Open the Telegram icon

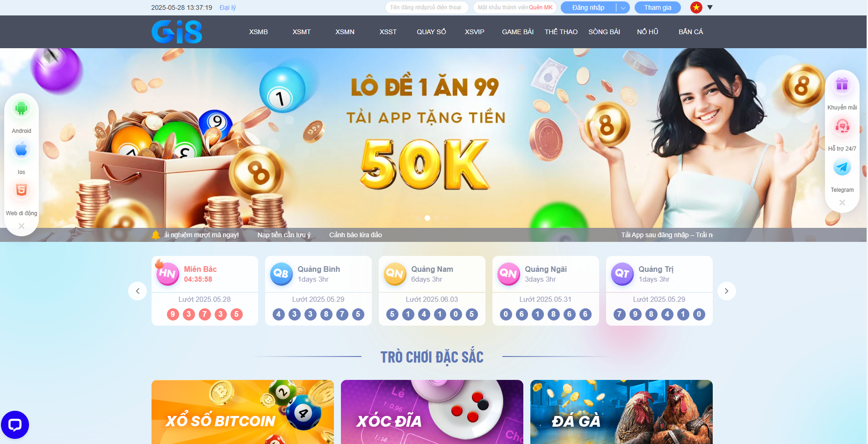click(842, 167)
